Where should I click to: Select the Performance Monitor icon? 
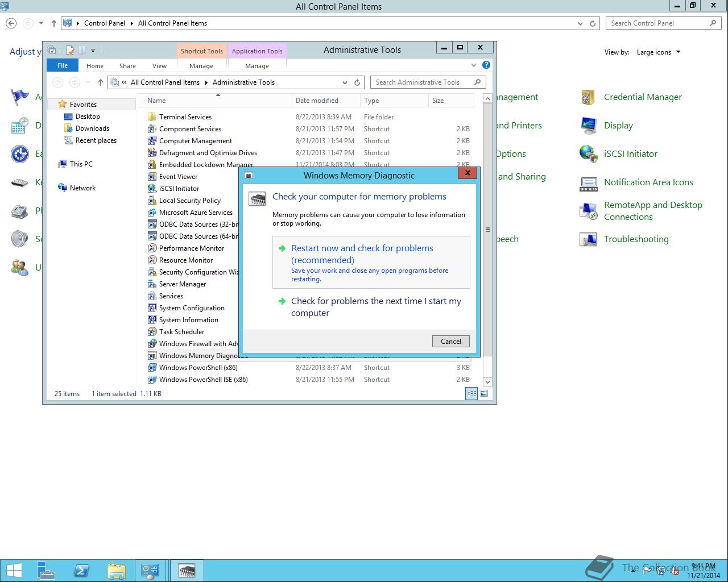pyautogui.click(x=152, y=248)
